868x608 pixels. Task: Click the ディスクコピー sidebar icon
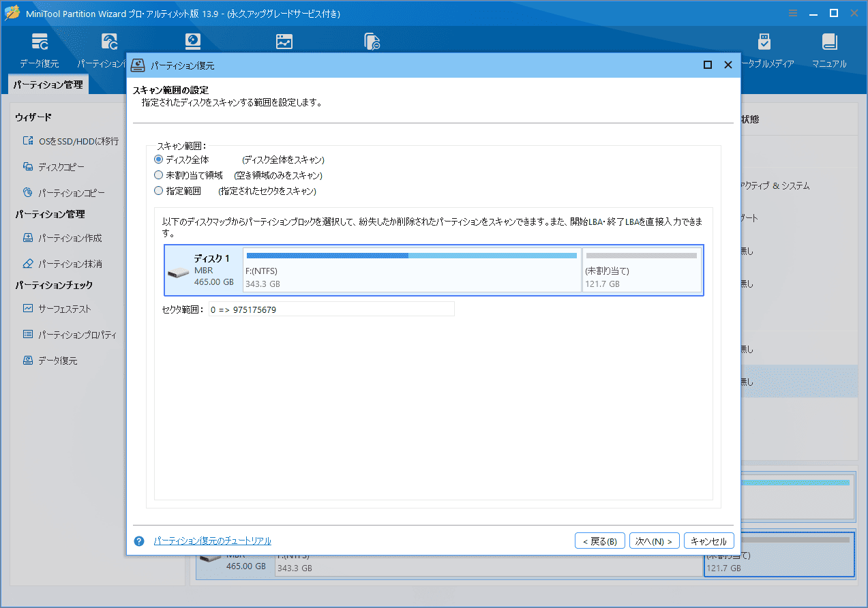tap(28, 166)
